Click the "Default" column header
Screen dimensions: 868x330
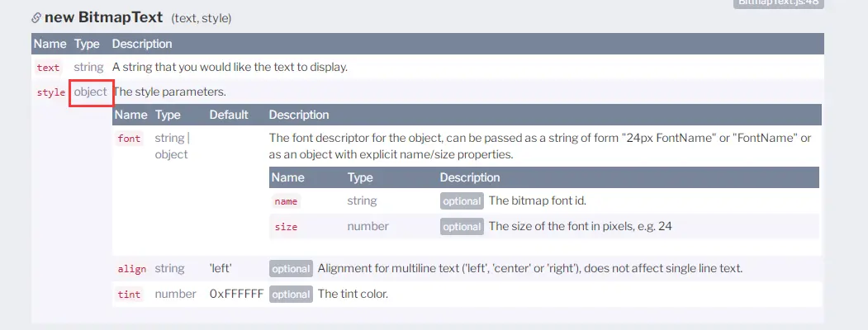(230, 115)
